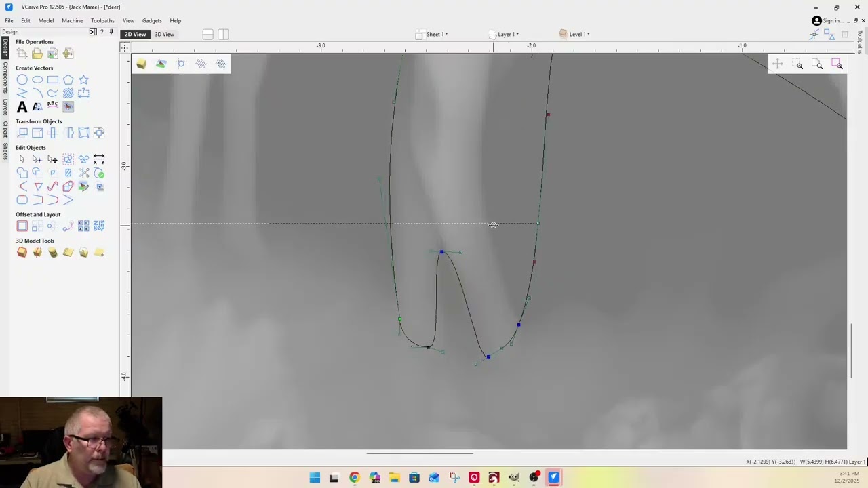Viewport: 868px width, 488px height.
Task: Open the View menu
Action: coord(128,21)
